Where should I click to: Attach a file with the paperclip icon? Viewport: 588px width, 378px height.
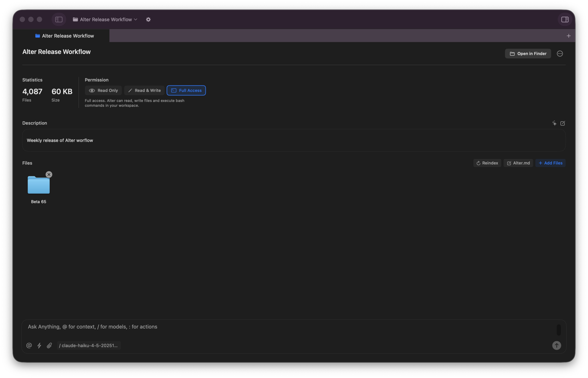49,345
